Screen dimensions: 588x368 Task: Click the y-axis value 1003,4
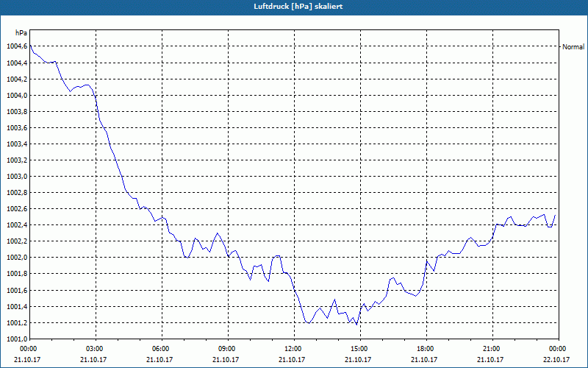[17, 144]
